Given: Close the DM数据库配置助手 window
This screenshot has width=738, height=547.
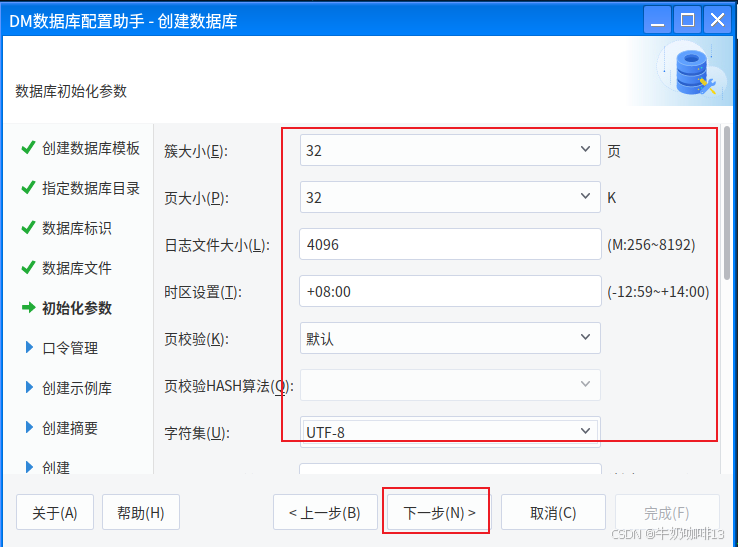Looking at the screenshot, I should point(717,20).
